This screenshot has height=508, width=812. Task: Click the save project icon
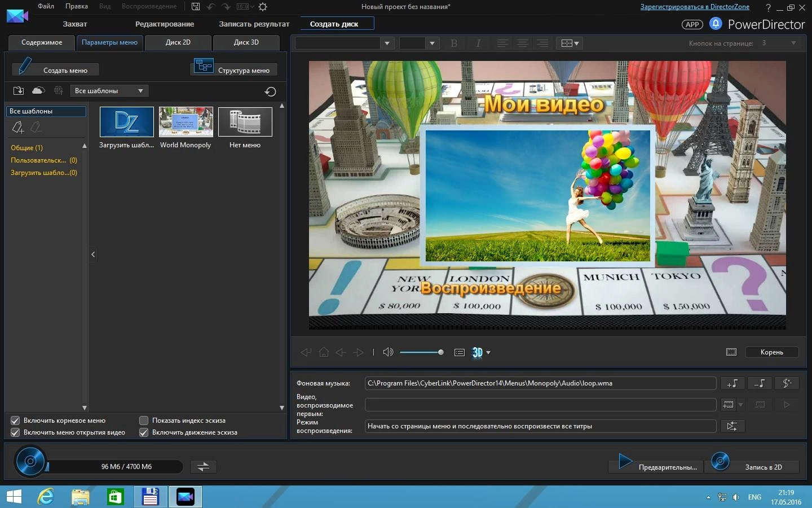point(196,7)
